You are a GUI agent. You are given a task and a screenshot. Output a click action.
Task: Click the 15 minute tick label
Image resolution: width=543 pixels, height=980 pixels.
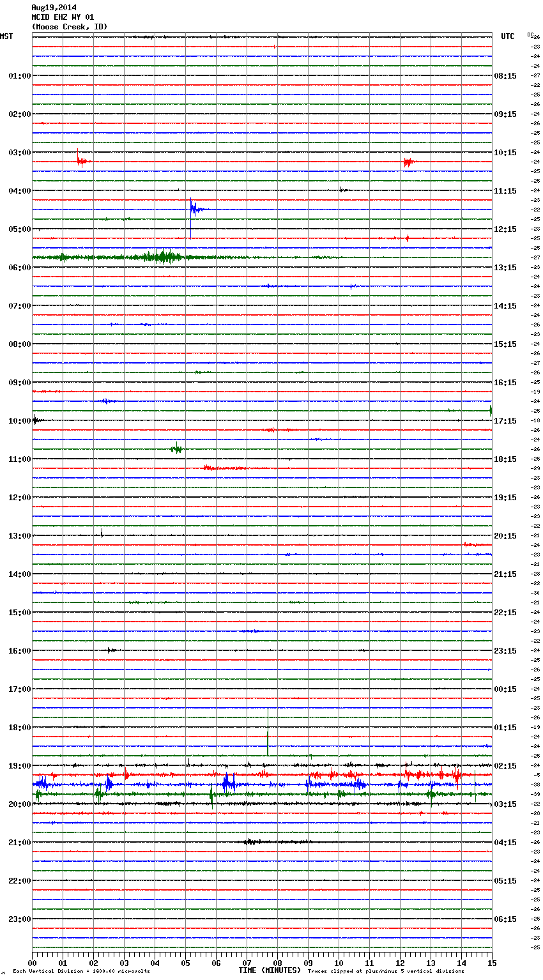point(492,963)
